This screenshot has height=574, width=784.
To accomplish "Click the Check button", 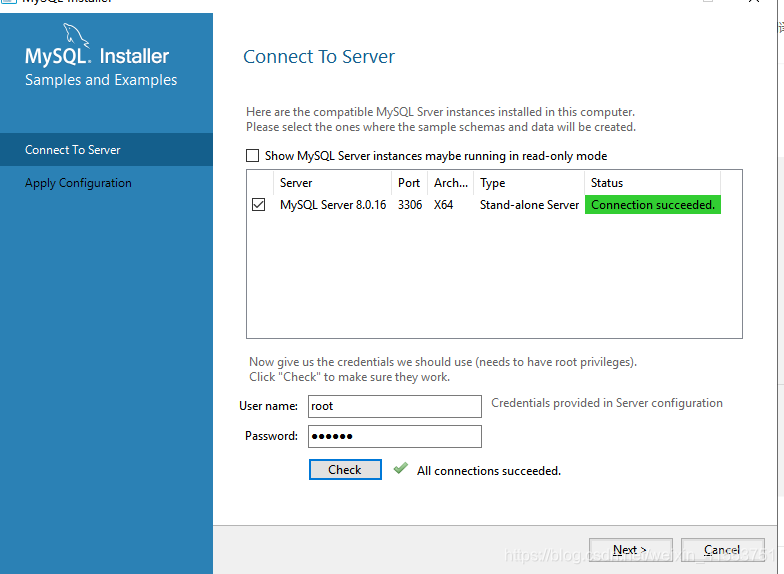I will coord(345,470).
